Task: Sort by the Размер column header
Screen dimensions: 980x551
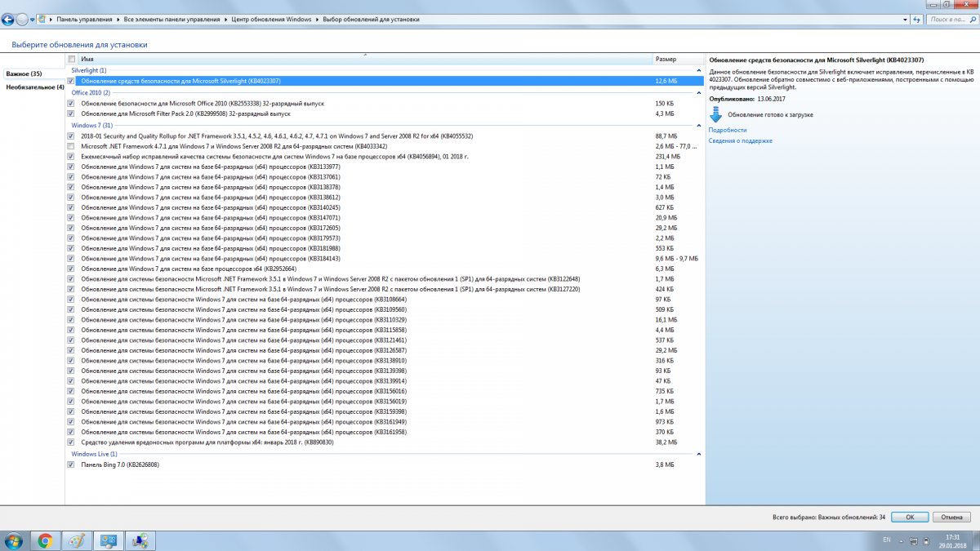Action: 678,60
